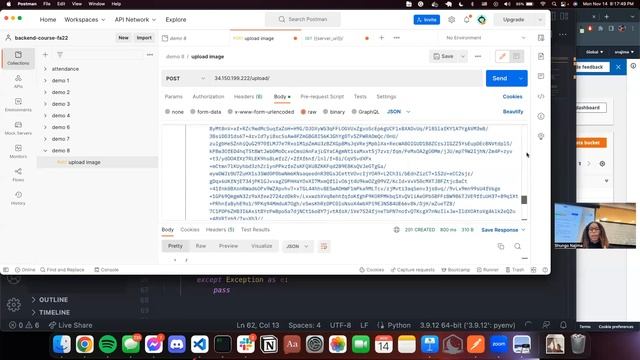
Task: Open the Send button dropdown arrow
Action: (x=520, y=78)
